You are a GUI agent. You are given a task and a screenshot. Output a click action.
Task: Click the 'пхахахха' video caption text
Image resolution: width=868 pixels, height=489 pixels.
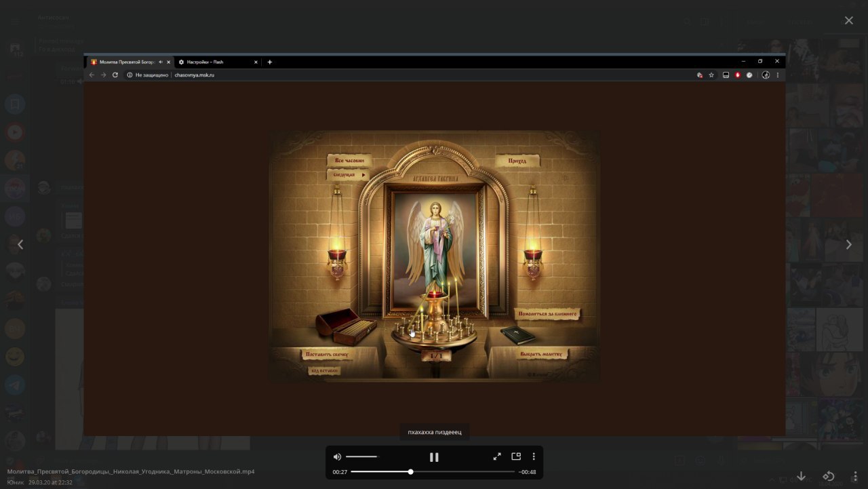435,432
